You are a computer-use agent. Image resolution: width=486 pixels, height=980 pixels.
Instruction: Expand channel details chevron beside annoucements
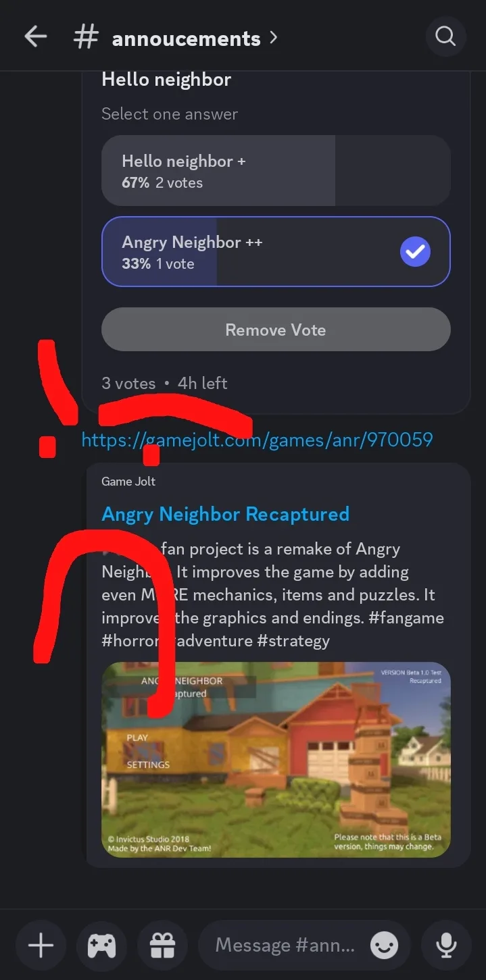pos(273,38)
